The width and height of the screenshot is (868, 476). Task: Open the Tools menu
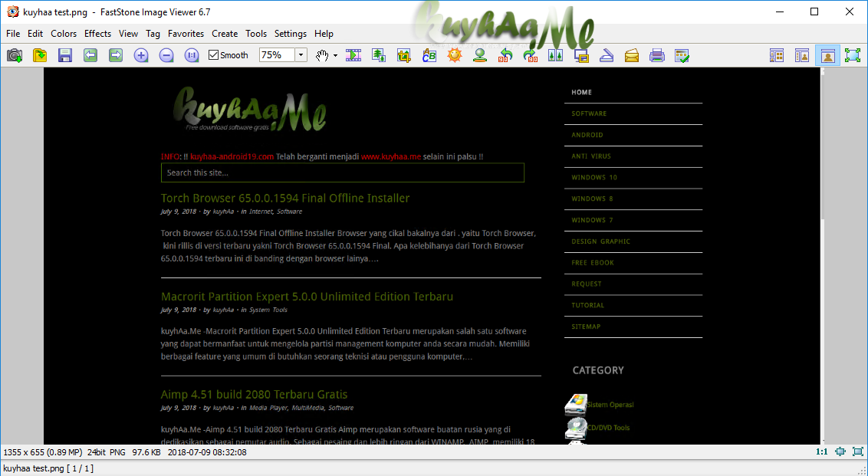pos(256,34)
